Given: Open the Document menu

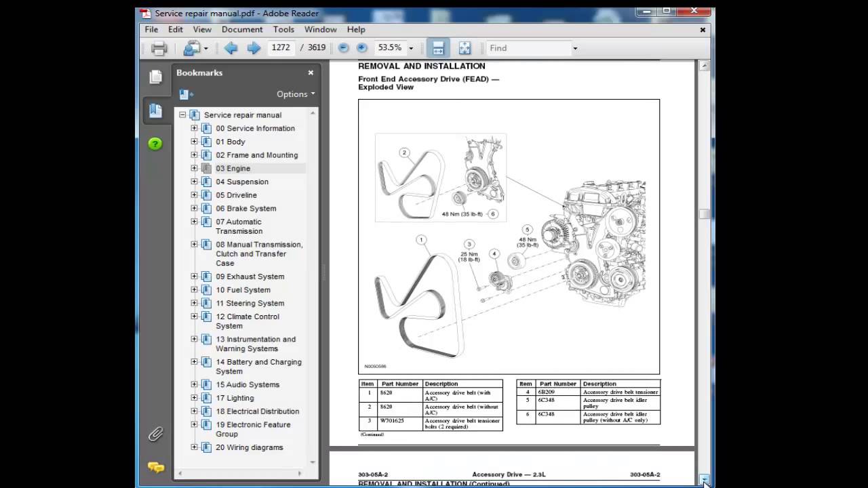Looking at the screenshot, I should (x=242, y=30).
